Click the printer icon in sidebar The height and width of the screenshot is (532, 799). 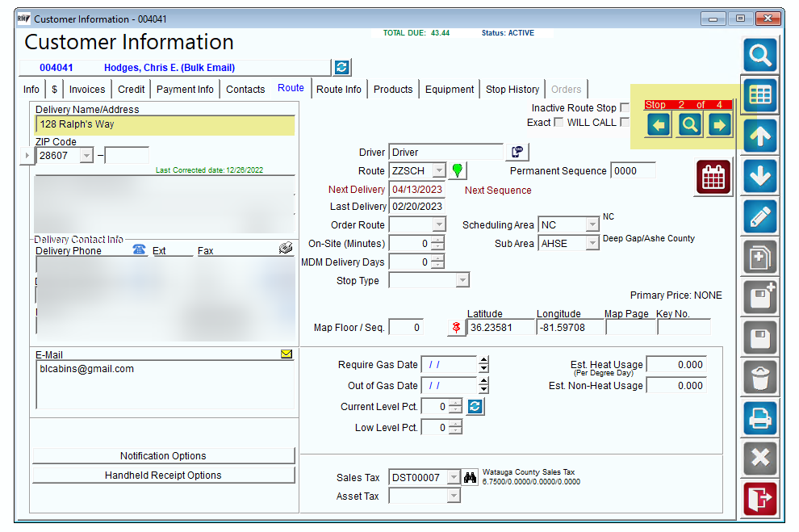[759, 418]
